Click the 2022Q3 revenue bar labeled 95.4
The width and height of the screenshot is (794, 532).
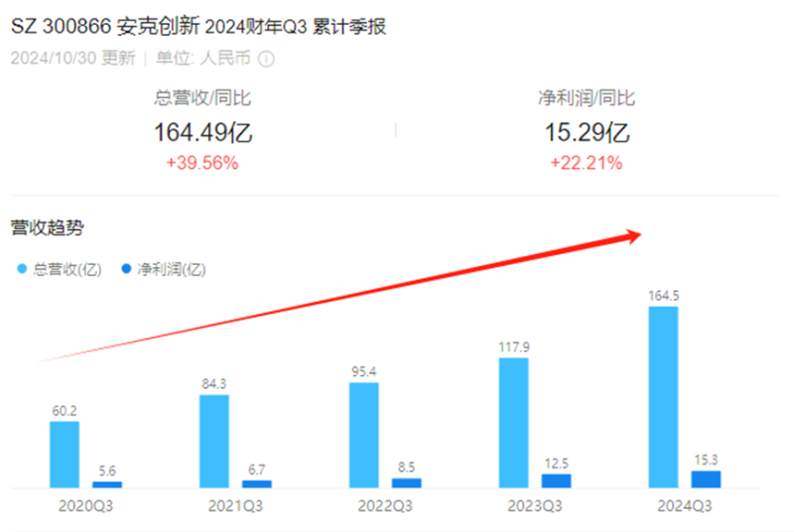pos(364,435)
